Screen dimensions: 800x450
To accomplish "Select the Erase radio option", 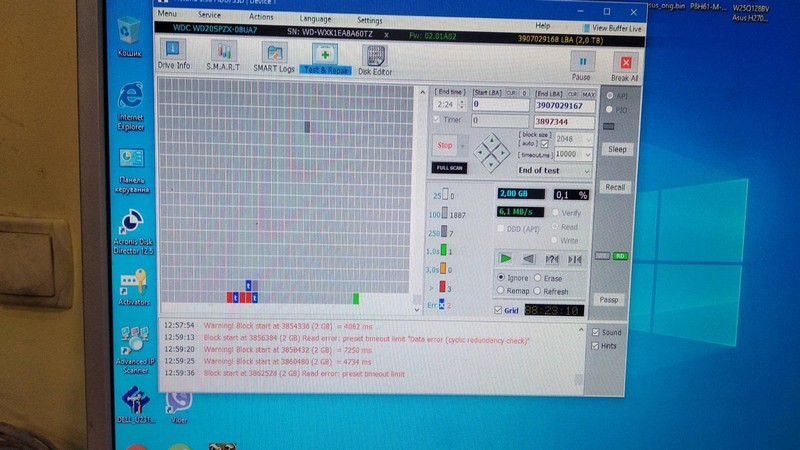I will click(538, 277).
